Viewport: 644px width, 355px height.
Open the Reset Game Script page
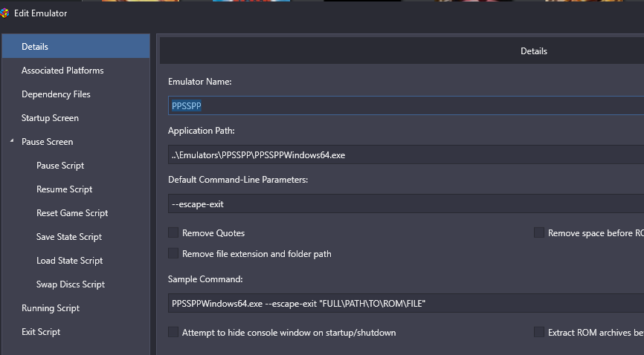click(x=72, y=213)
